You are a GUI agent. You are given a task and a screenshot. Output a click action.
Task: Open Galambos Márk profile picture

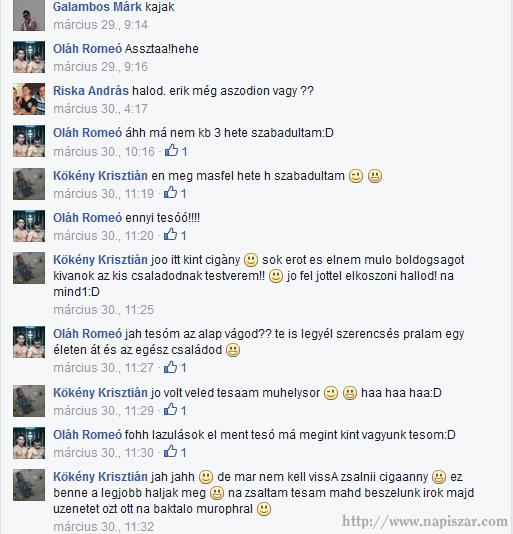pos(29,15)
